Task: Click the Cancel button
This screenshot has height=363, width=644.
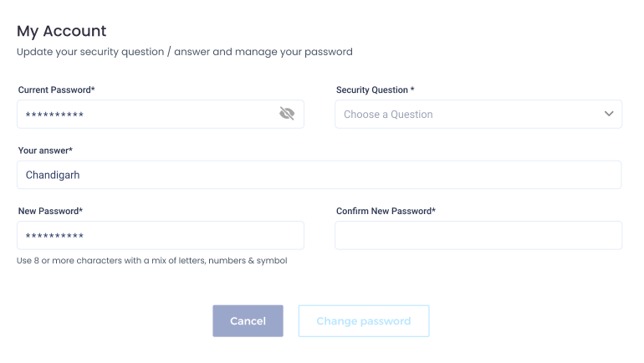Action: click(248, 320)
